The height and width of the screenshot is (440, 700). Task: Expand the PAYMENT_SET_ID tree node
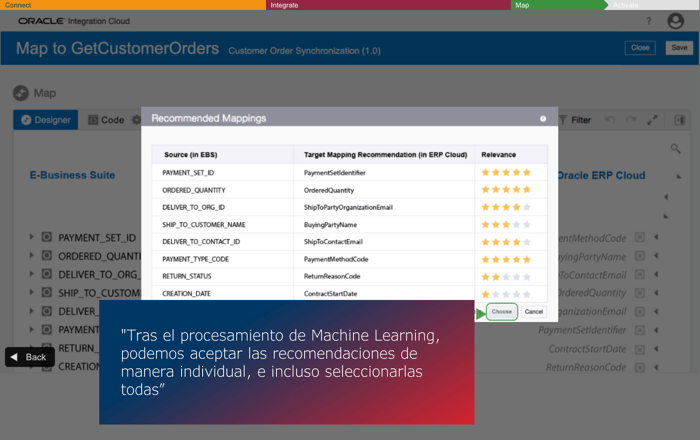click(x=31, y=237)
